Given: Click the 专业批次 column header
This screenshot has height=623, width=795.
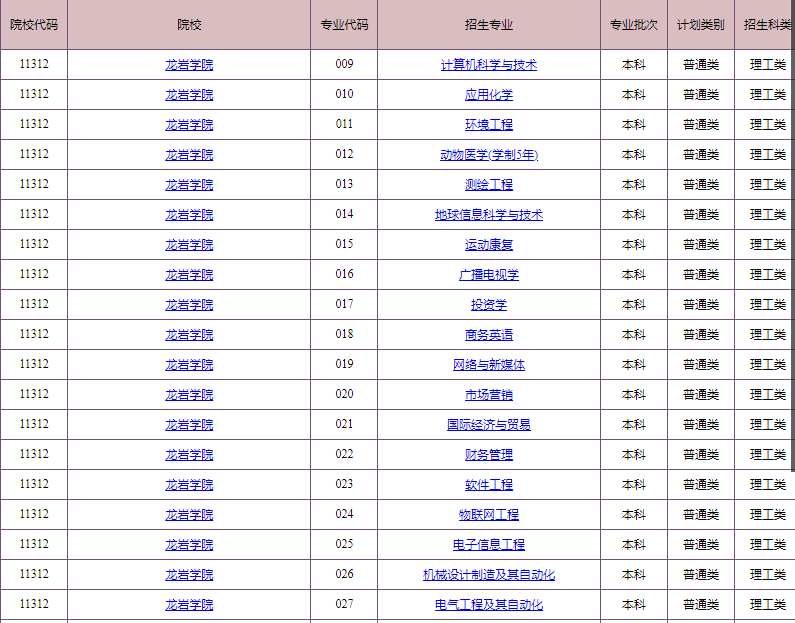Looking at the screenshot, I should [634, 24].
